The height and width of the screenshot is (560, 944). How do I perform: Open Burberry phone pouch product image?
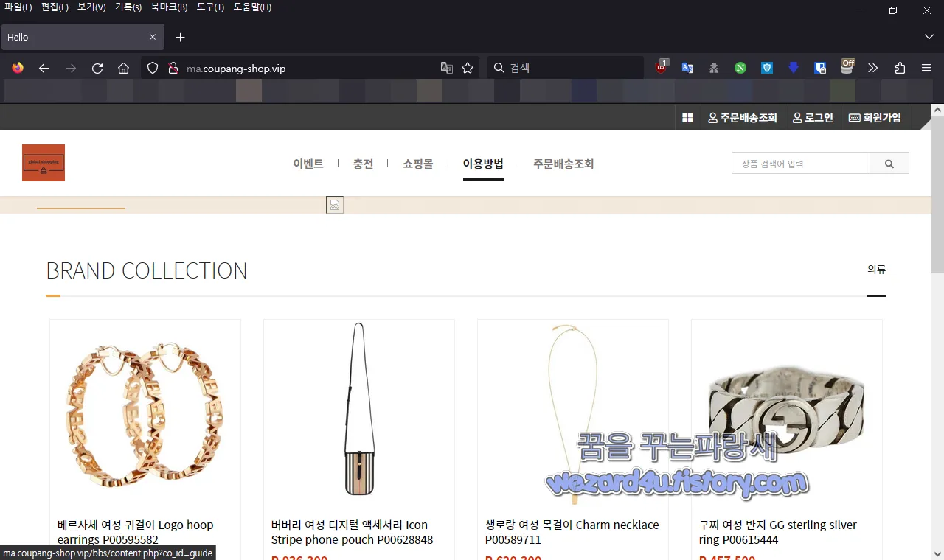(359, 415)
